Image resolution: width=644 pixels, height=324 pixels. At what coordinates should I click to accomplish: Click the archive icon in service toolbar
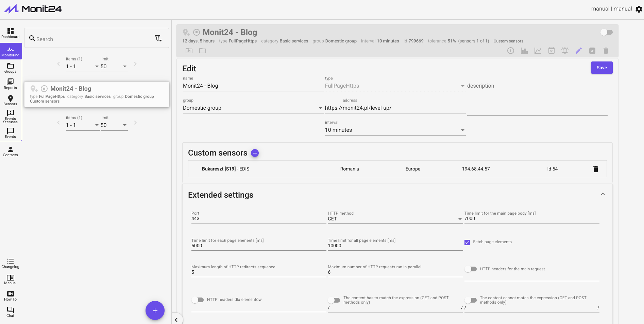click(592, 51)
